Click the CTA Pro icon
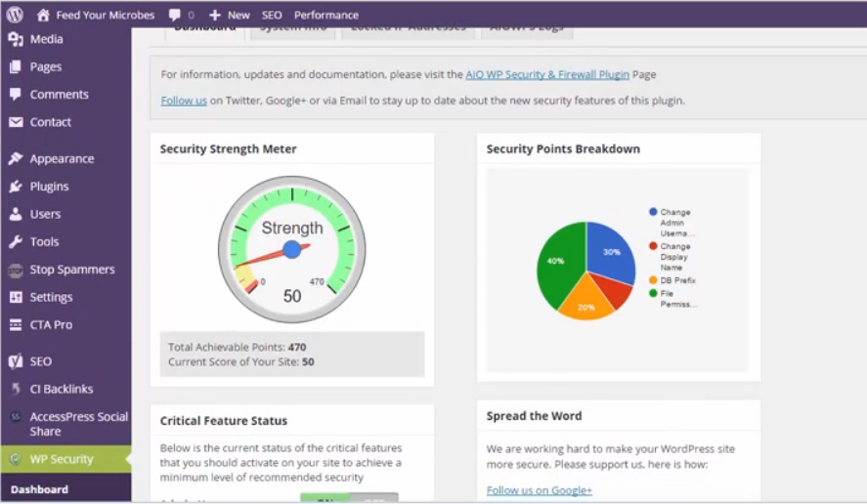The width and height of the screenshot is (867, 504). click(16, 325)
